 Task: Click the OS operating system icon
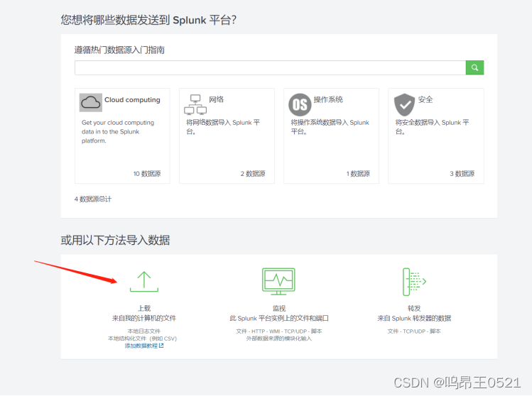300,104
